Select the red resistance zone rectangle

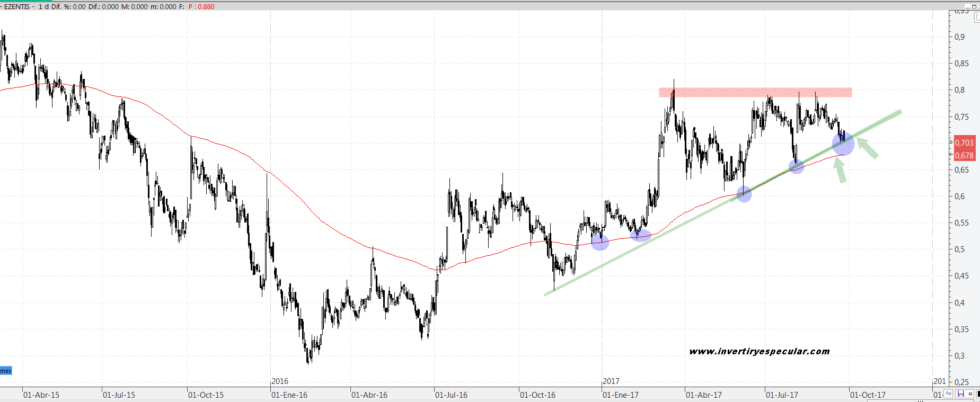pos(755,93)
